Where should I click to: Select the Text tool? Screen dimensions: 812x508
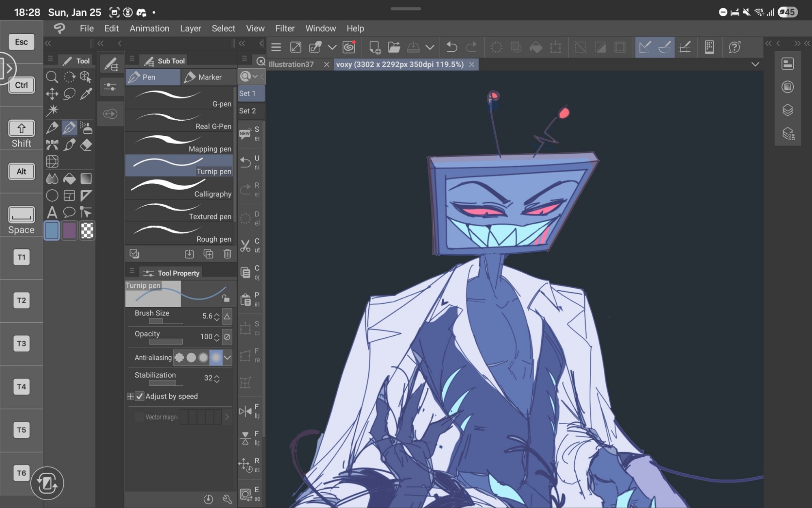(52, 213)
